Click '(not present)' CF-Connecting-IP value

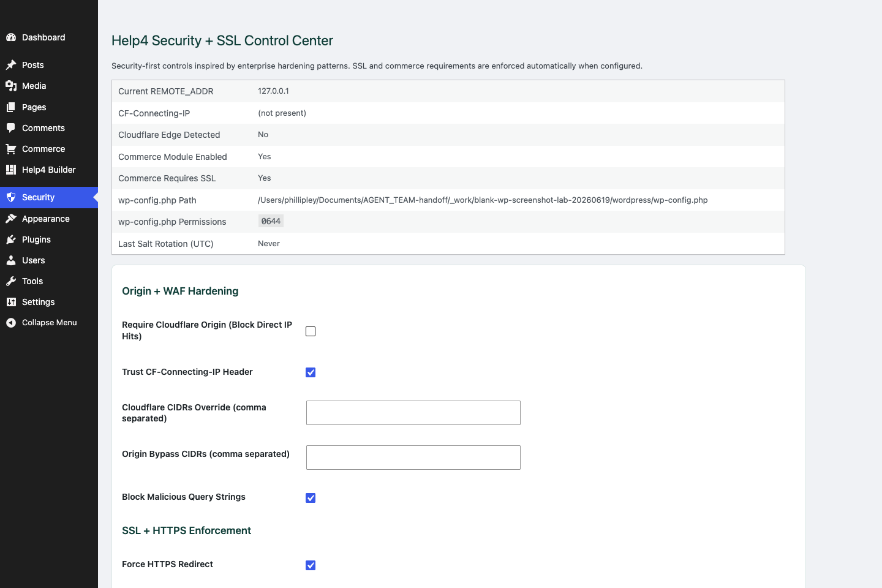pos(282,113)
